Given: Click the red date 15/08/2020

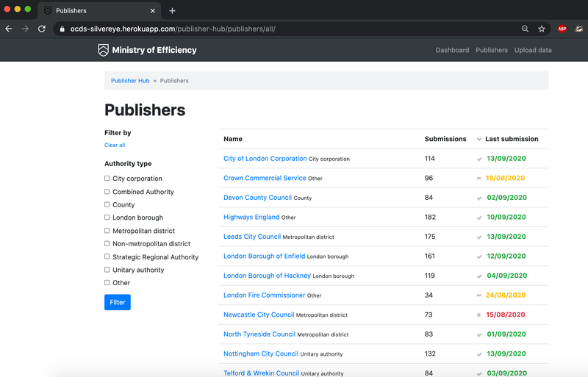Looking at the screenshot, I should click(x=506, y=315).
